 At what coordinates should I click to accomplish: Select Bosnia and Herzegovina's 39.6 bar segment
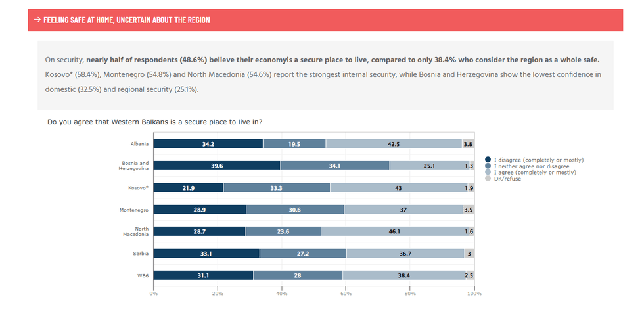click(x=217, y=166)
